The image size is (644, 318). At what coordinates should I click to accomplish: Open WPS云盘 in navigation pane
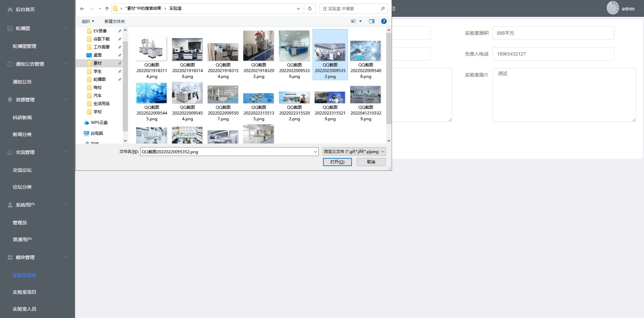pyautogui.click(x=99, y=123)
